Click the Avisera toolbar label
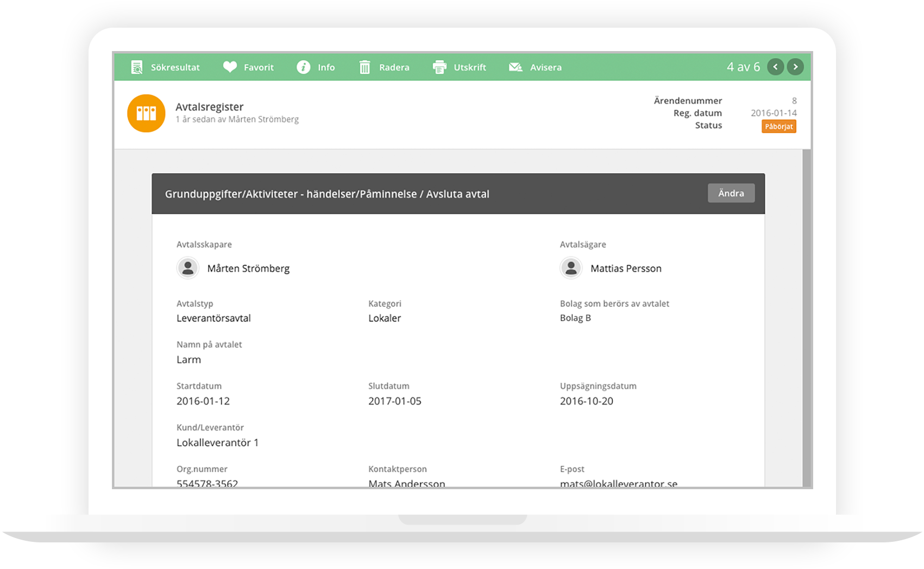This screenshot has width=924, height=569. pyautogui.click(x=545, y=67)
